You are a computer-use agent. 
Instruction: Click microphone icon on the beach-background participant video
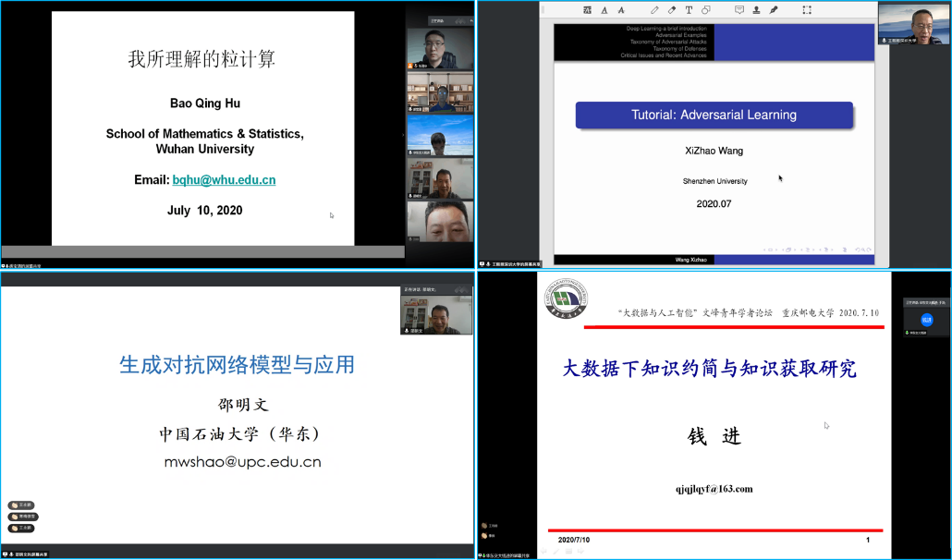(411, 152)
